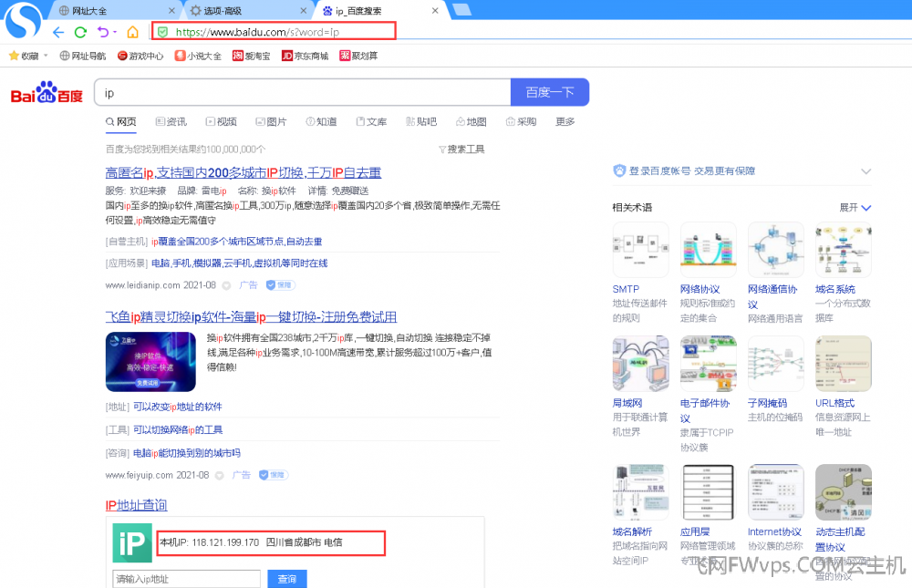Go back to the previous page

coord(58,32)
